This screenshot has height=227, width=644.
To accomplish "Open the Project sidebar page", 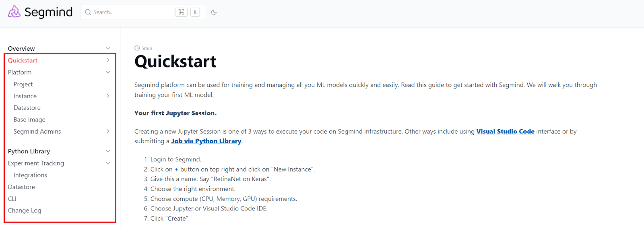I will 23,84.
